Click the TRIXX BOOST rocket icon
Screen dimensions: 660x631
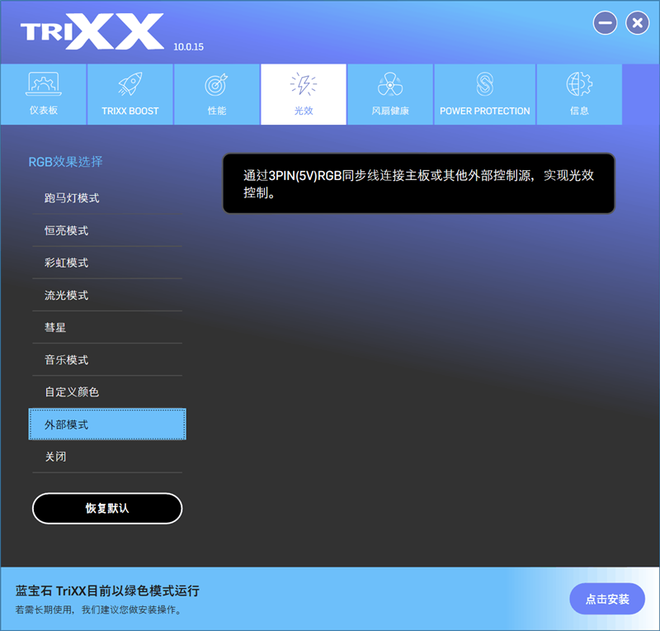click(130, 85)
